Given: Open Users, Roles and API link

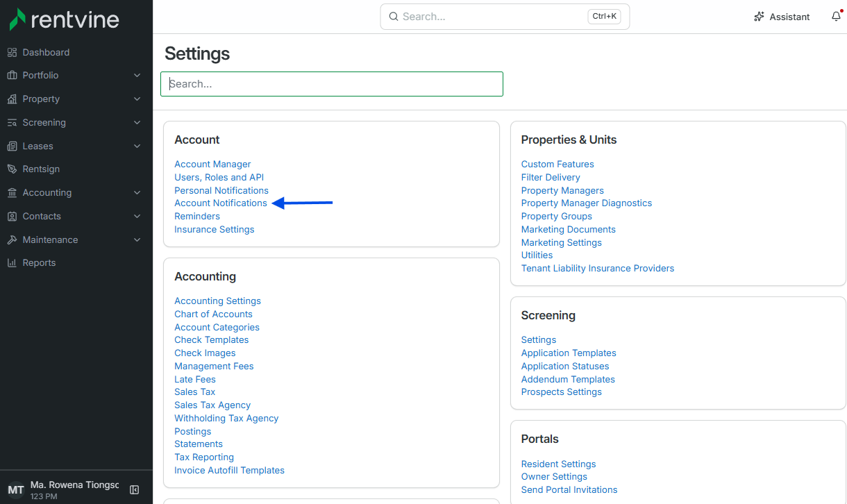Looking at the screenshot, I should point(219,177).
